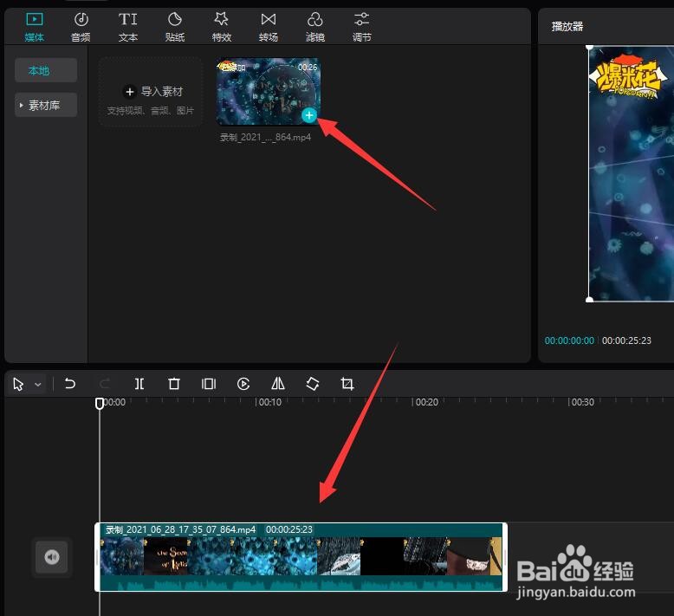Click the right trim edge of timeline clip

click(x=505, y=557)
